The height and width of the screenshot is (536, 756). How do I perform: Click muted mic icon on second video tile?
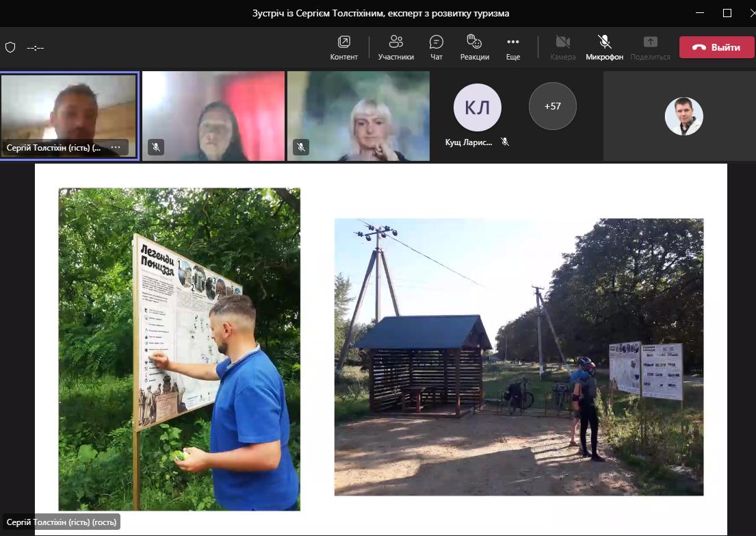pos(156,146)
